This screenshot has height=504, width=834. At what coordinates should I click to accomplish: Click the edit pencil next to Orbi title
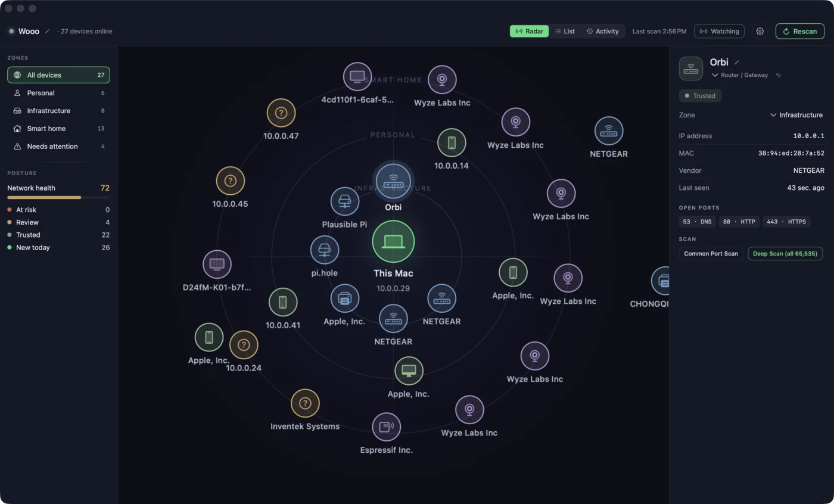(x=737, y=62)
